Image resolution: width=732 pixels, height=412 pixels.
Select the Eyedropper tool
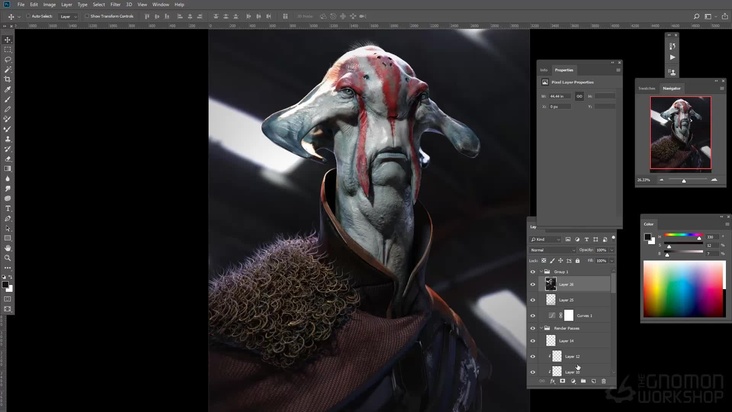[x=7, y=89]
